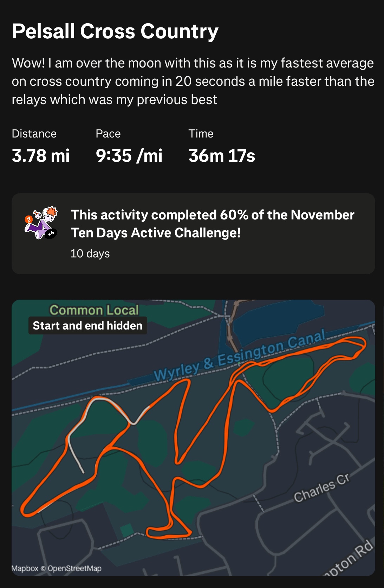The height and width of the screenshot is (588, 384).
Task: Click the Common Local label on map
Action: 94,310
